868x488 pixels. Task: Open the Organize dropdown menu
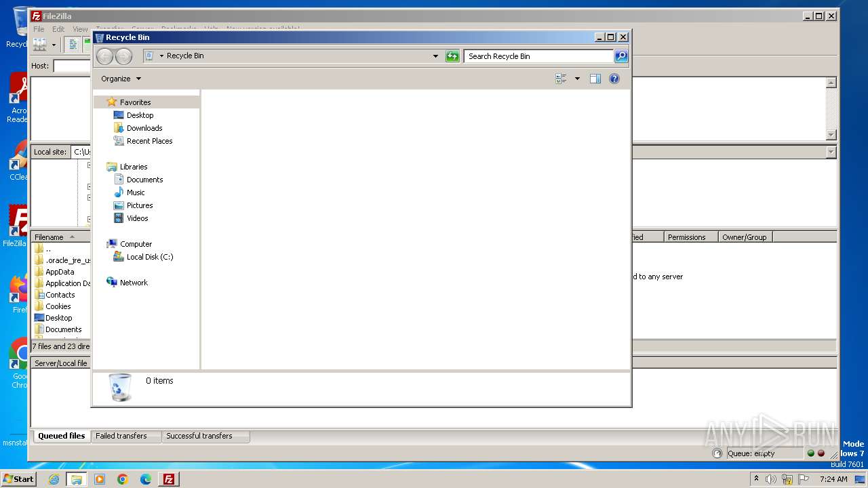pyautogui.click(x=121, y=79)
